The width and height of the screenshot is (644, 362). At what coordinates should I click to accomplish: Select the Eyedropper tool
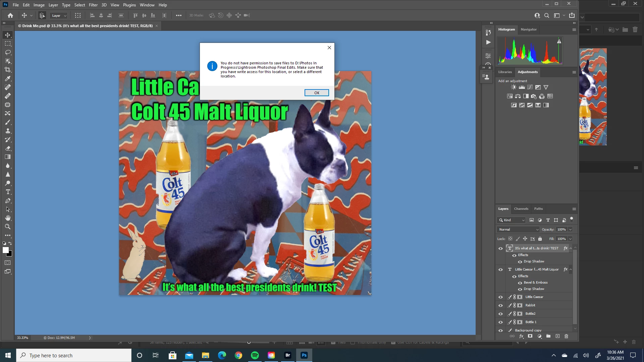[x=8, y=78]
